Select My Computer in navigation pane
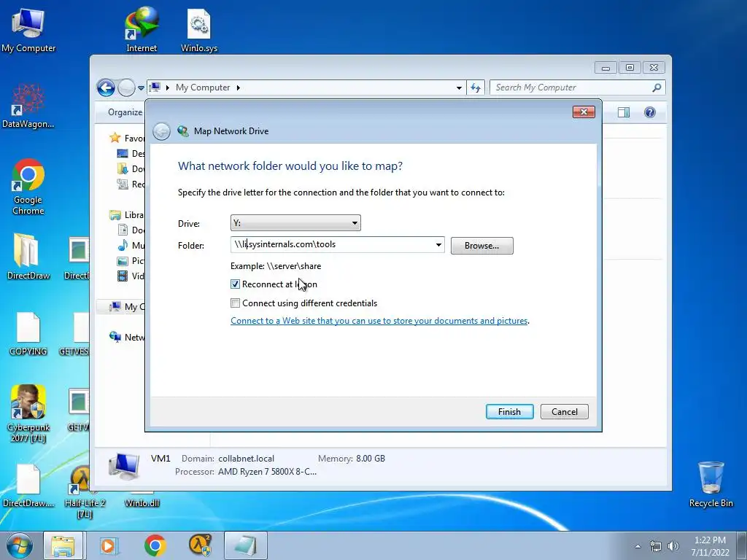 point(127,307)
